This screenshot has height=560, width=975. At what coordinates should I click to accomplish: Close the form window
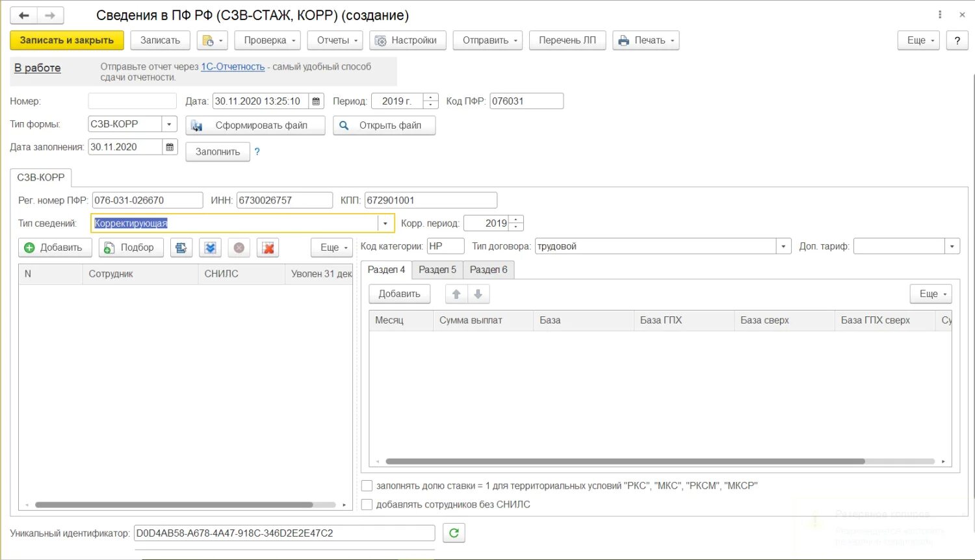tap(962, 15)
